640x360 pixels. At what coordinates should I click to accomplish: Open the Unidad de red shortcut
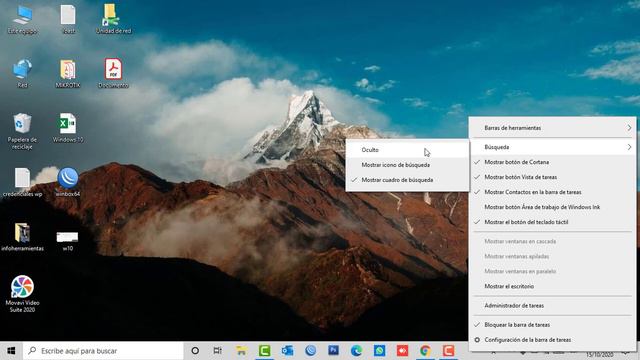coord(113,19)
